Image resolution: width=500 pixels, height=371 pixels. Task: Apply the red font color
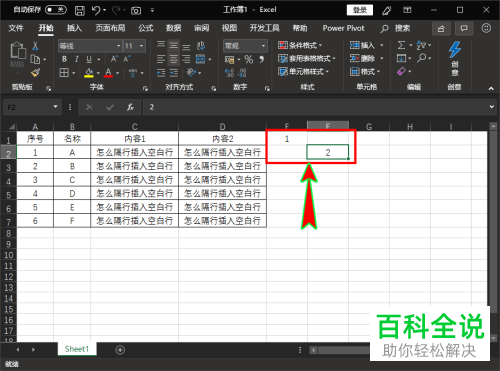click(x=108, y=73)
